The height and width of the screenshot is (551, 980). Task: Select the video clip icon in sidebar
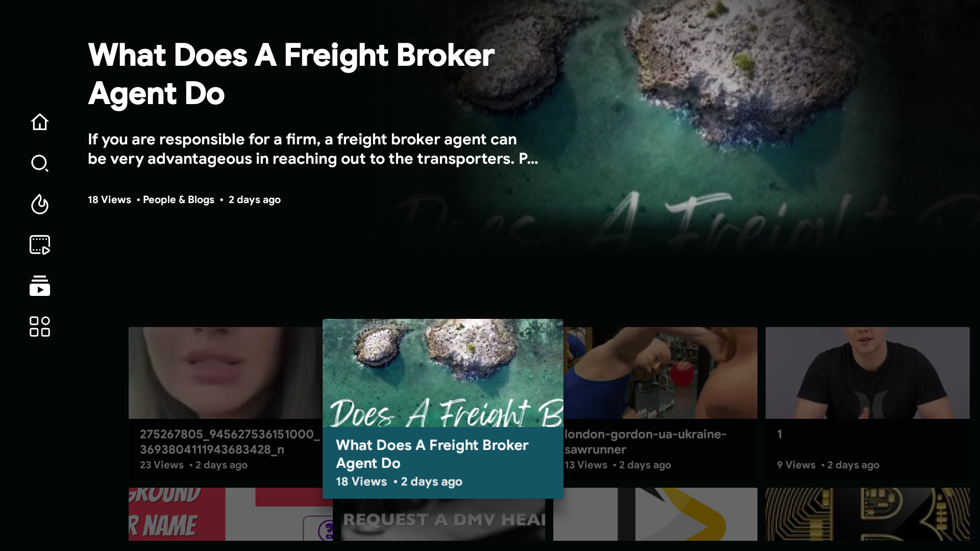coord(40,245)
